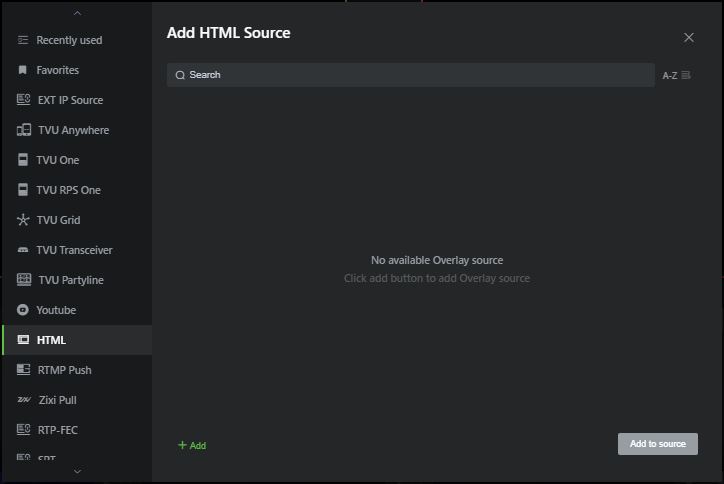Select RTMP Push source type
Screen dimensions: 724x484
click(x=77, y=370)
